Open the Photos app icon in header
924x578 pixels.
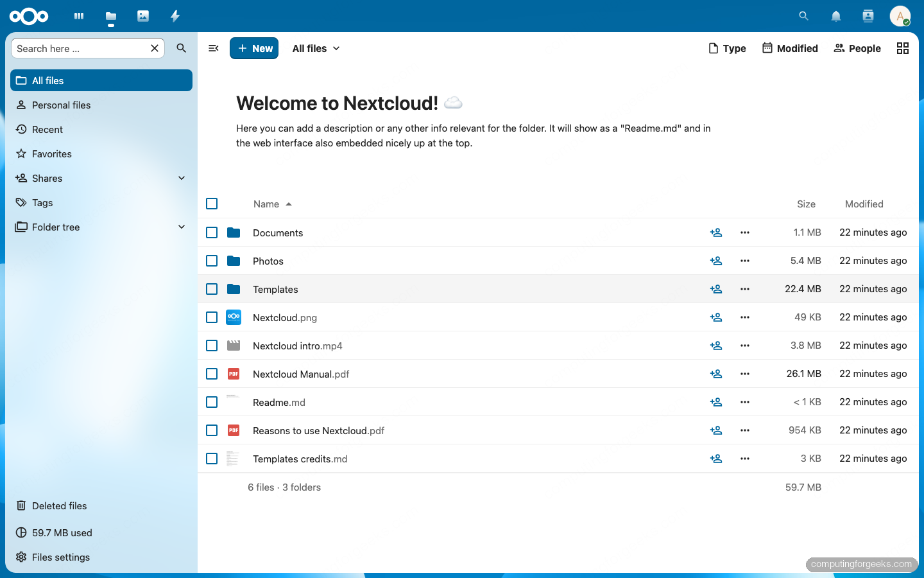click(x=143, y=16)
